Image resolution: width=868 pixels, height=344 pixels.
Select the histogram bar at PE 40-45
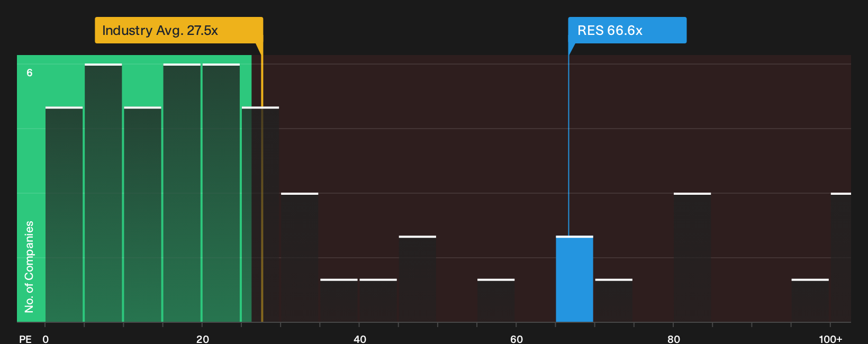pos(378,300)
